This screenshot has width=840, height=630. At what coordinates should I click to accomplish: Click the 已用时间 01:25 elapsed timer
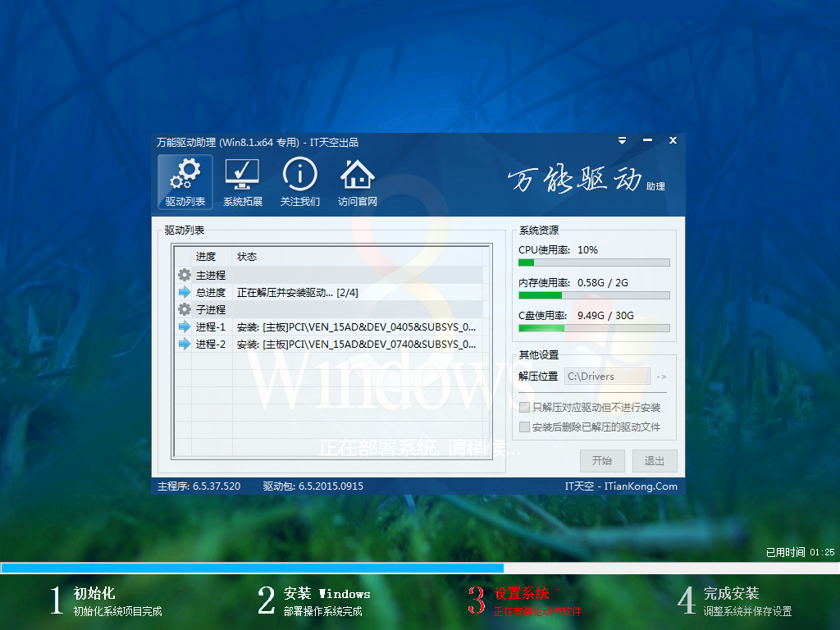(x=801, y=552)
